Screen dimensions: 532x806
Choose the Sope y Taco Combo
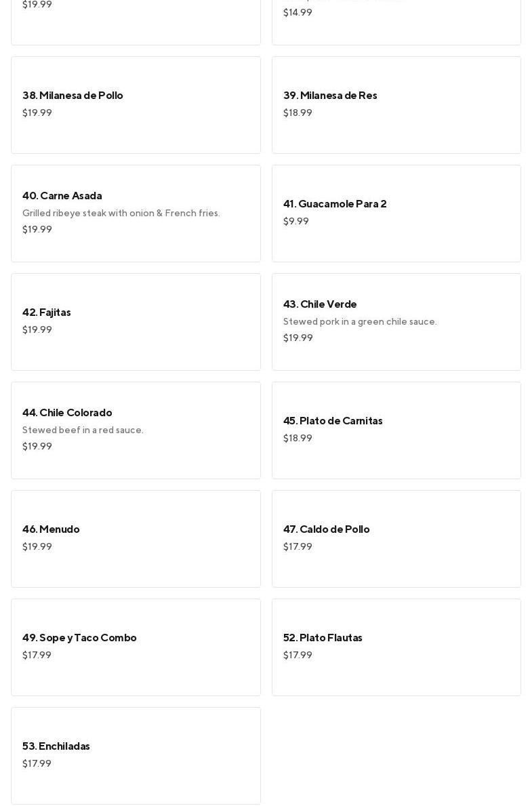coord(79,638)
